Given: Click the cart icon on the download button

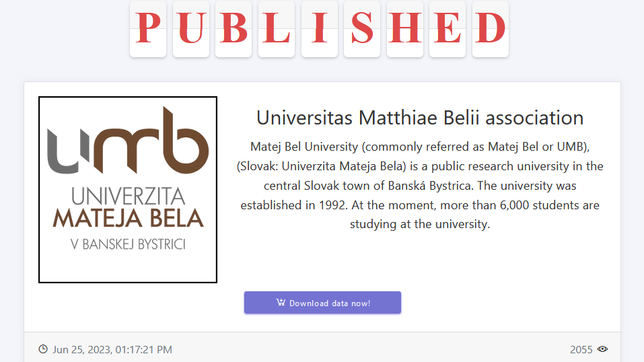Looking at the screenshot, I should point(281,302).
